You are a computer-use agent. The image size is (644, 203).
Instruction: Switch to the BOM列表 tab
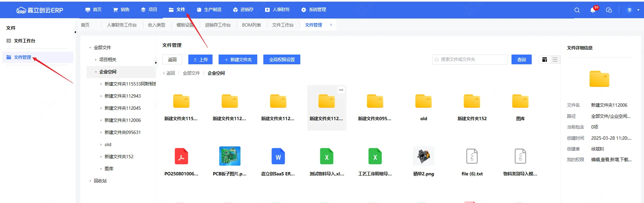pyautogui.click(x=251, y=25)
